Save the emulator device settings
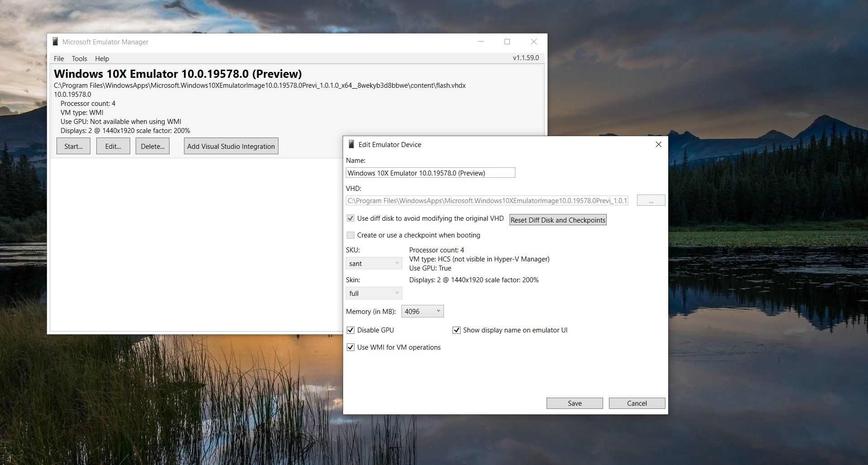This screenshot has height=465, width=868. [x=574, y=403]
